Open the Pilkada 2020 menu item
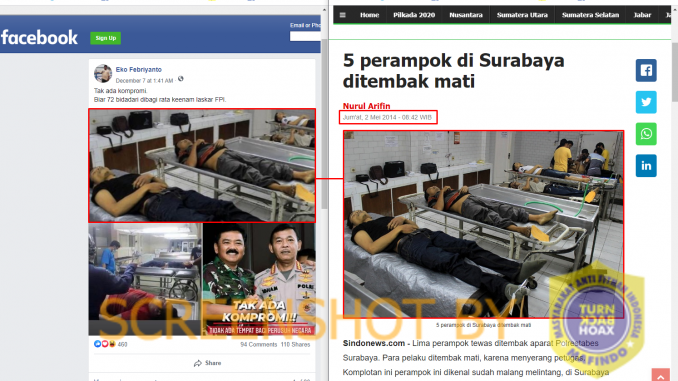The width and height of the screenshot is (678, 381). click(x=414, y=15)
